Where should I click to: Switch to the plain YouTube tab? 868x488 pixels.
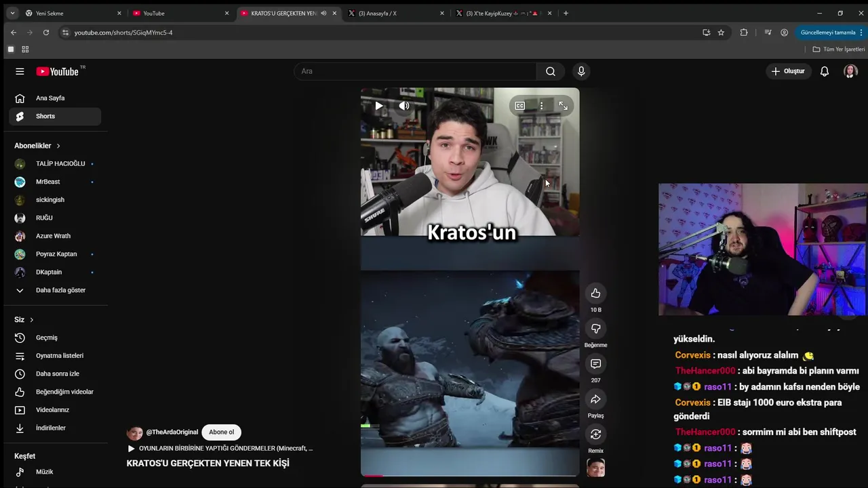pos(180,13)
